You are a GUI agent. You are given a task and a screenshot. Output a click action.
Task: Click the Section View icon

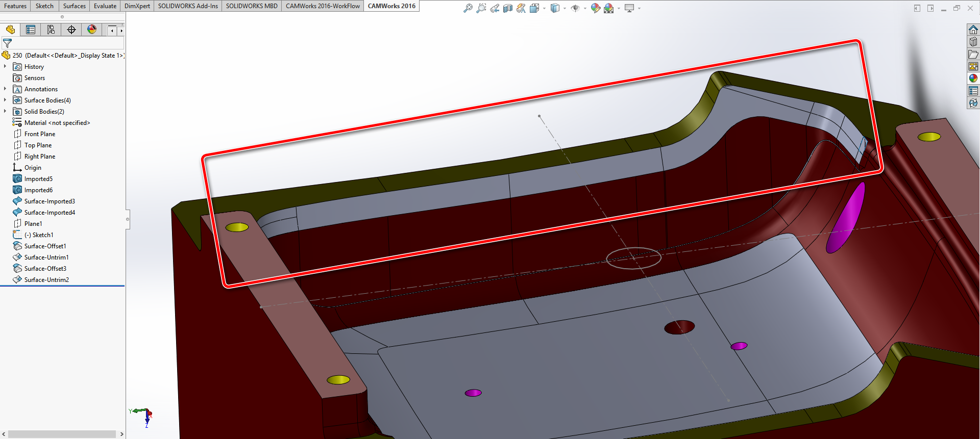tap(507, 8)
